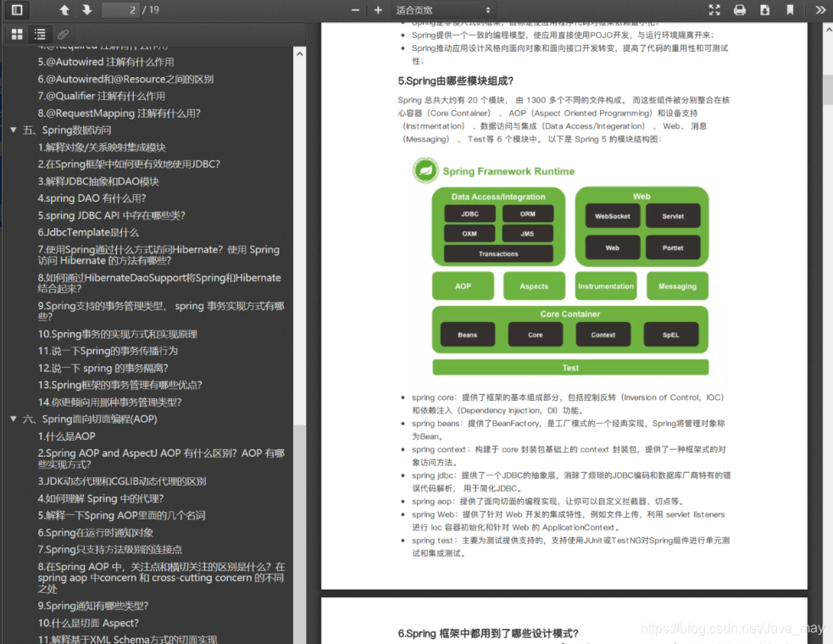Open outline item 7.@Qualifier 注解有什么作用

102,96
